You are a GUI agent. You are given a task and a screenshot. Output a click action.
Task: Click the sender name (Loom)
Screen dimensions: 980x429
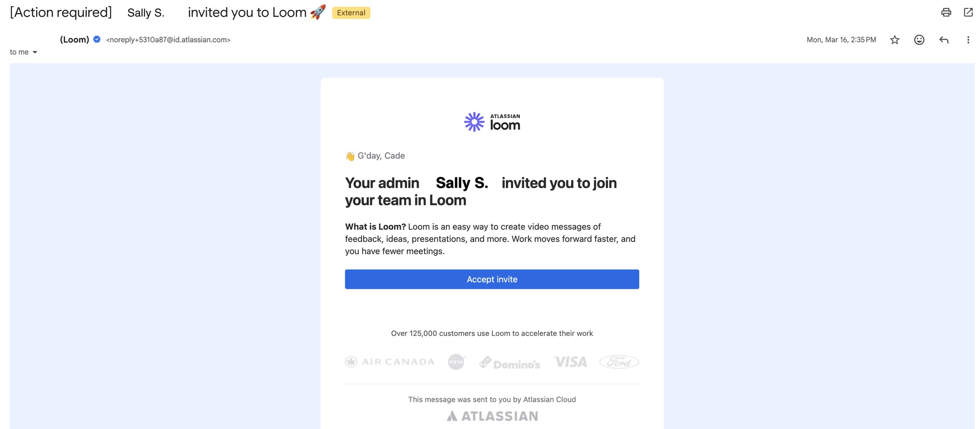74,40
